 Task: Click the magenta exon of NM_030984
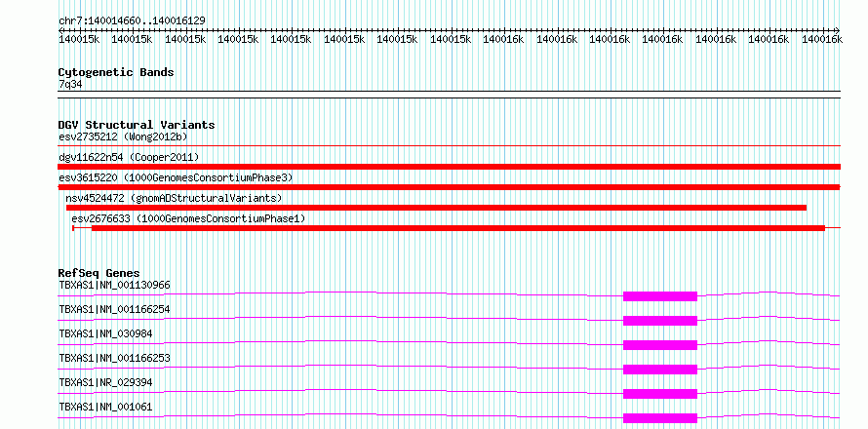660,345
